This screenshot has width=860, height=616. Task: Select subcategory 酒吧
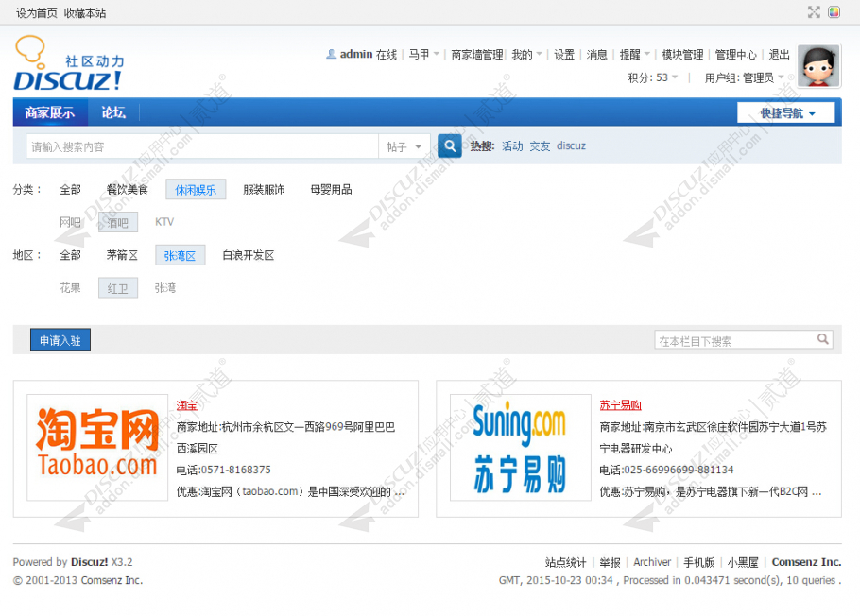(x=118, y=222)
